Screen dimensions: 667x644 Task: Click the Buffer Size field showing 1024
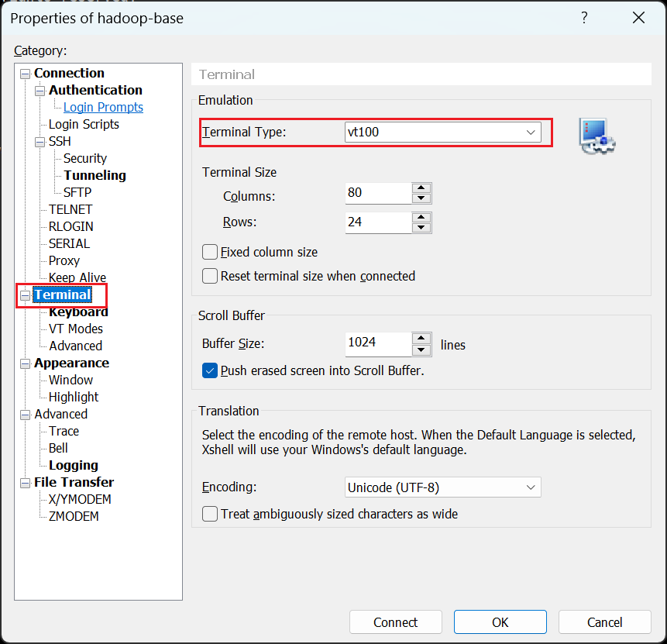(x=378, y=344)
